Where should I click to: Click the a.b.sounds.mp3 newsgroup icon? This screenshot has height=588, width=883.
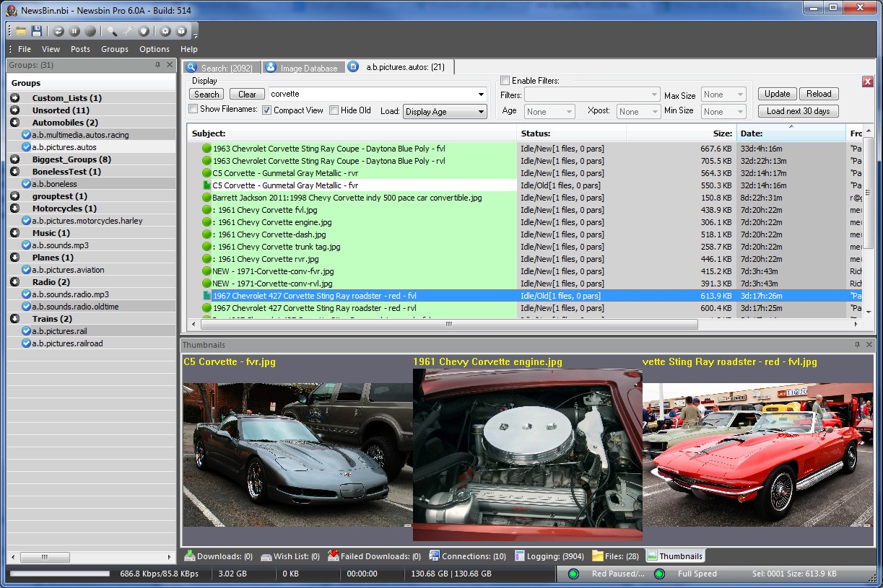pyautogui.click(x=26, y=245)
